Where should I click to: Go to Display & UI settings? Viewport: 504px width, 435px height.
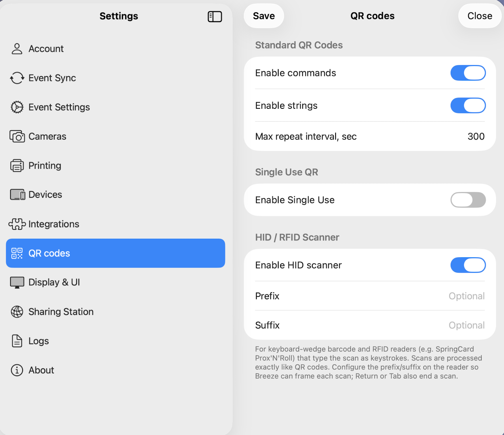(x=115, y=282)
